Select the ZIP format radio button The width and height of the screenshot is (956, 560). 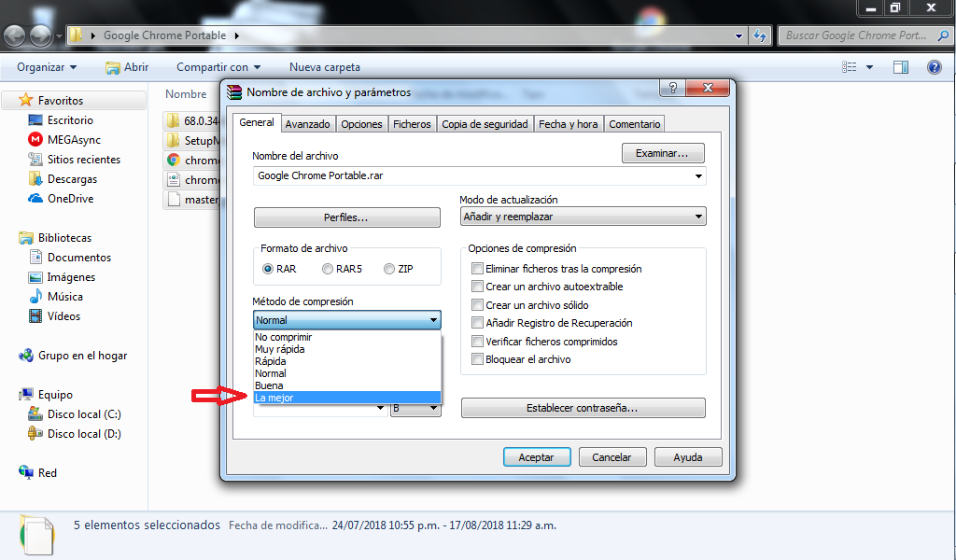(389, 269)
